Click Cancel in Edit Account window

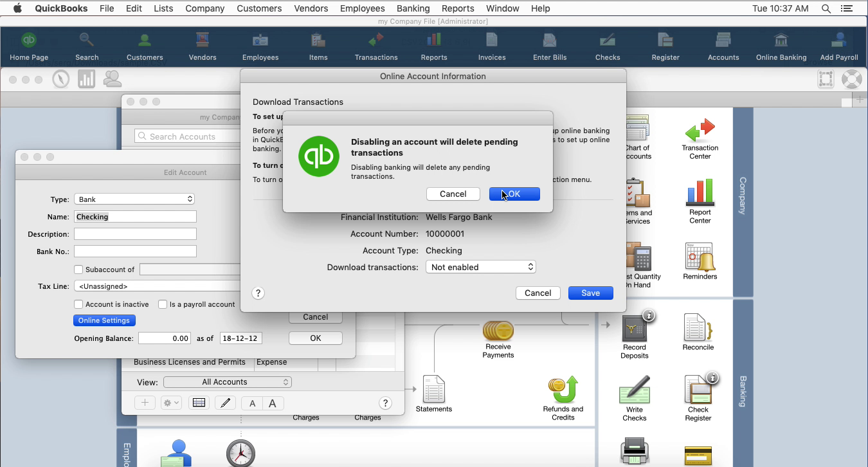coord(316,317)
